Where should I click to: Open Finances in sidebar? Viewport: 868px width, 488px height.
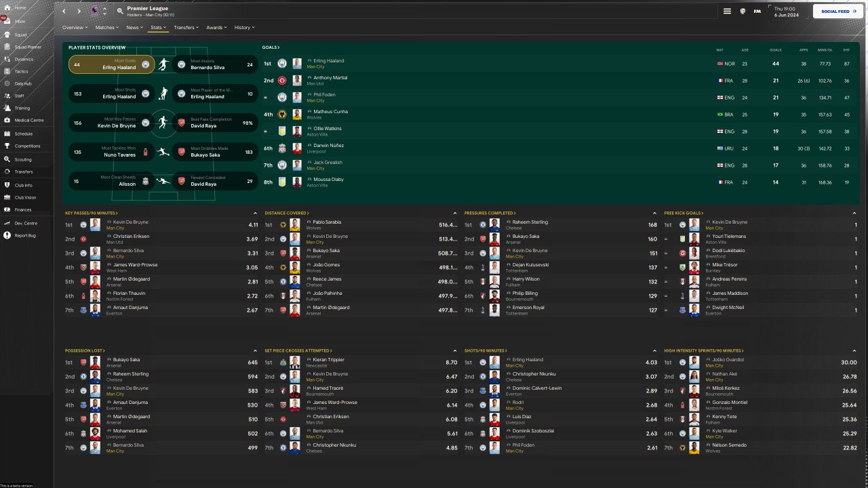[x=23, y=209]
